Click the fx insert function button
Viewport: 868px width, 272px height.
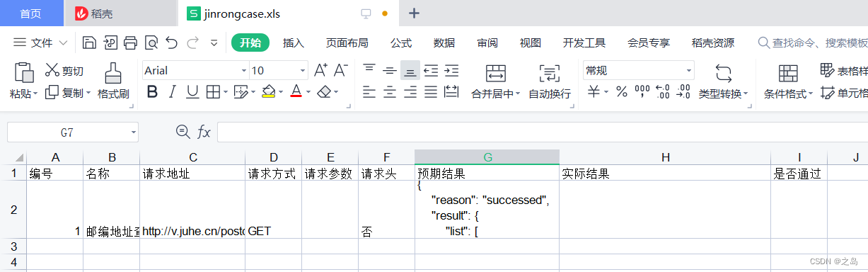pos(204,132)
